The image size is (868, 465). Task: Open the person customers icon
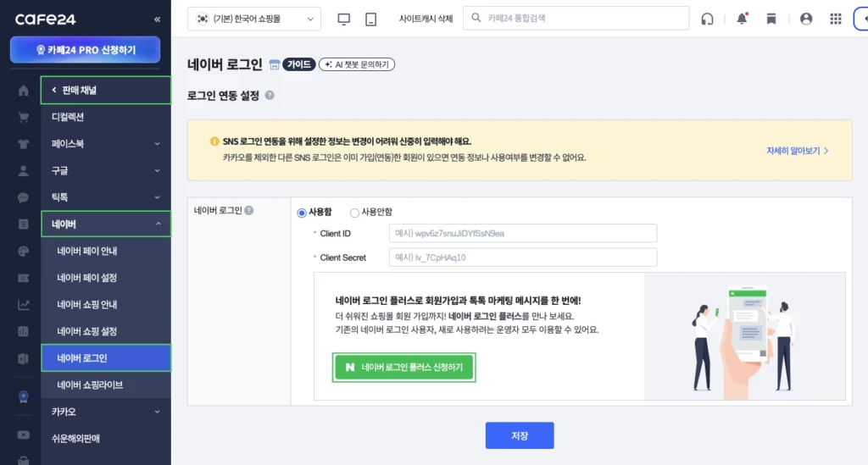[23, 171]
